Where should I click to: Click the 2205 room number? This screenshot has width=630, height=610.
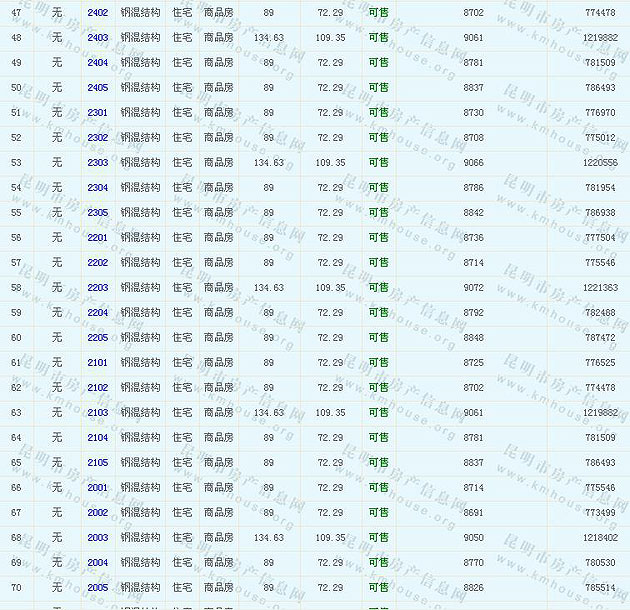(x=97, y=338)
